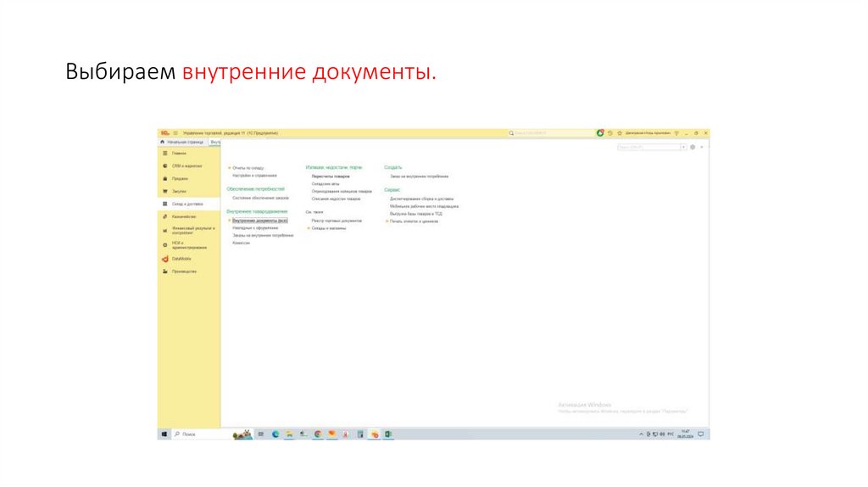Open the hamburger service menu in title bar
Image resolution: width=868 pixels, height=487 pixels.
175,133
